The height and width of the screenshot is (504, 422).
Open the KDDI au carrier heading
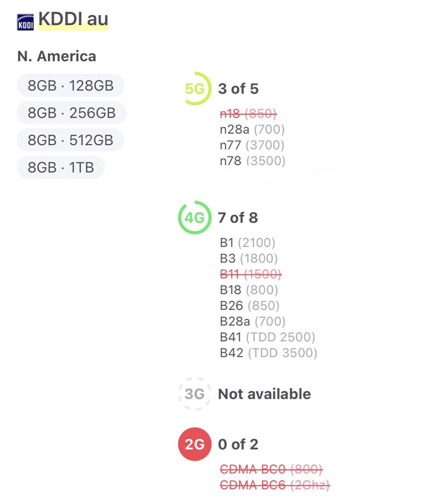[x=73, y=19]
